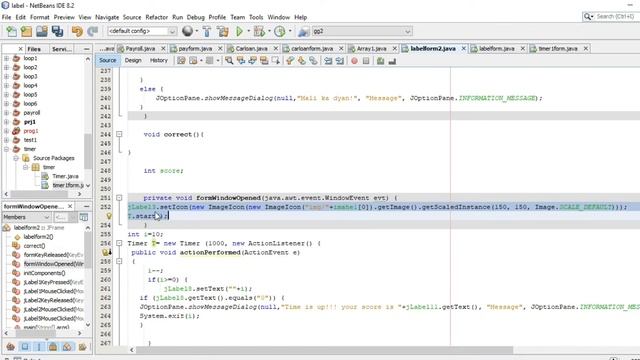
Task: Click the Clean and Build icon
Action: pyautogui.click(x=222, y=31)
